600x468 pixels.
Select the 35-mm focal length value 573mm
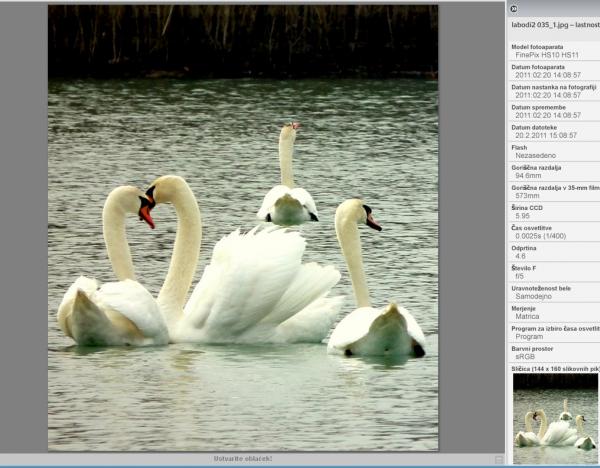(x=527, y=195)
